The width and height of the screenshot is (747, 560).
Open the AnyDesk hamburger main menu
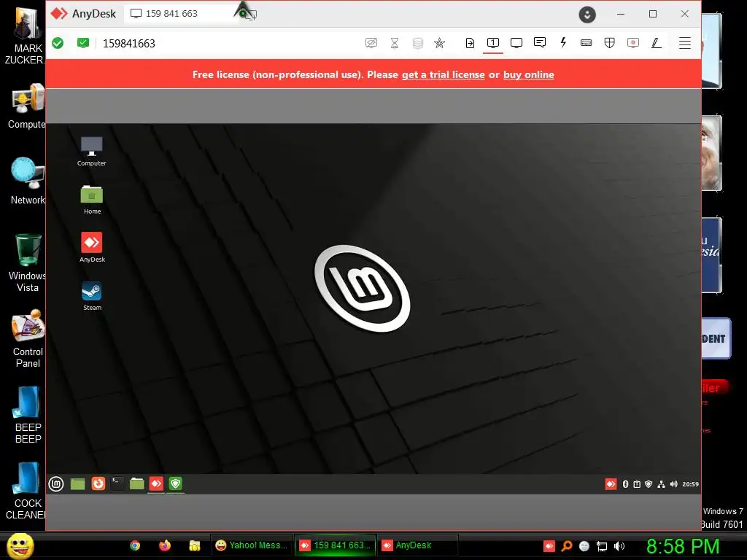point(684,43)
